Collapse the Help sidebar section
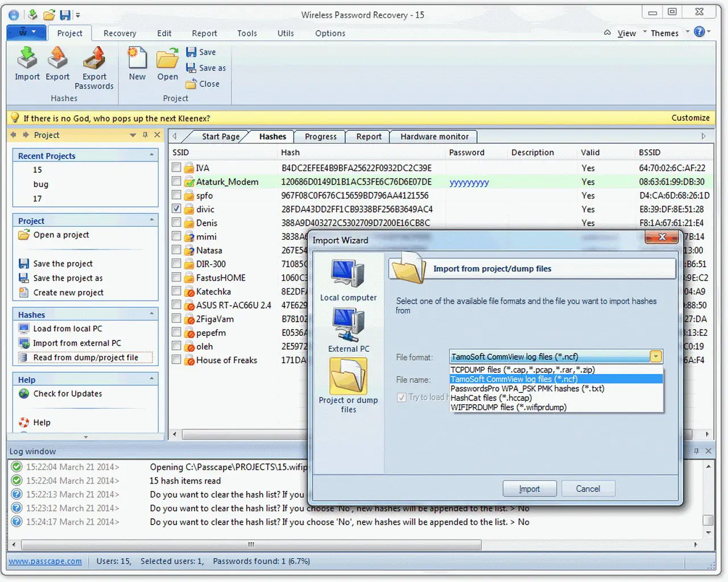 pos(152,379)
